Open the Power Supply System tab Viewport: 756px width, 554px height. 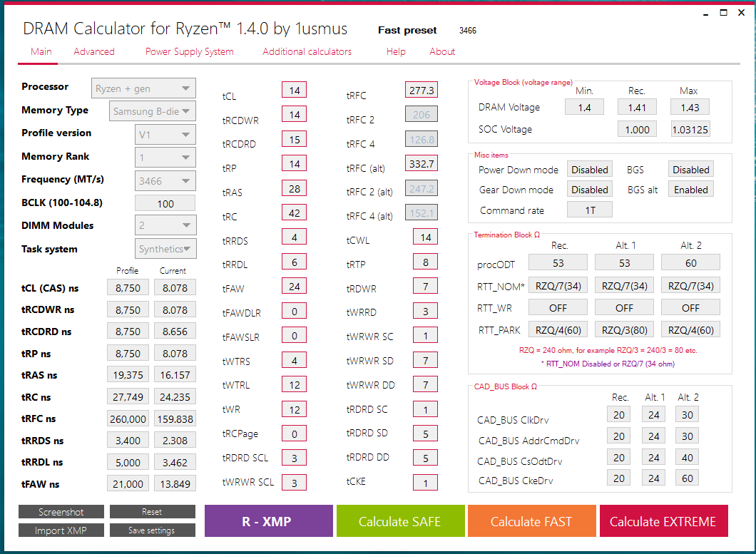(190, 51)
